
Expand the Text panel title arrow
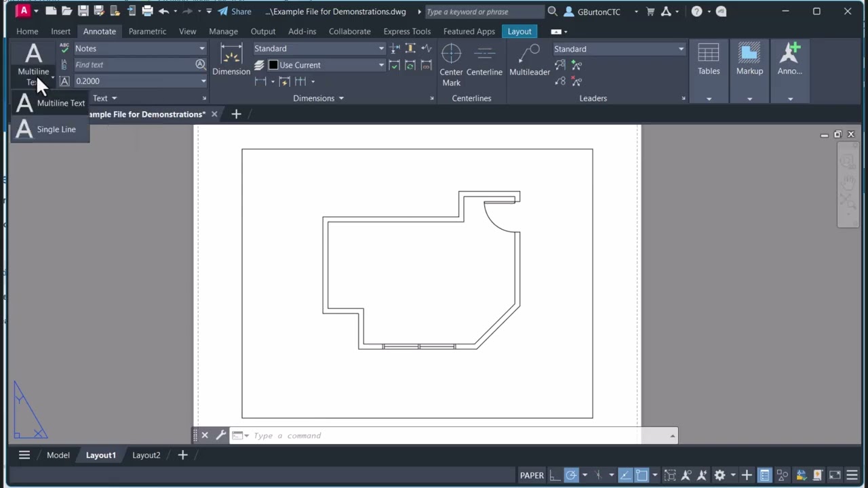(114, 98)
